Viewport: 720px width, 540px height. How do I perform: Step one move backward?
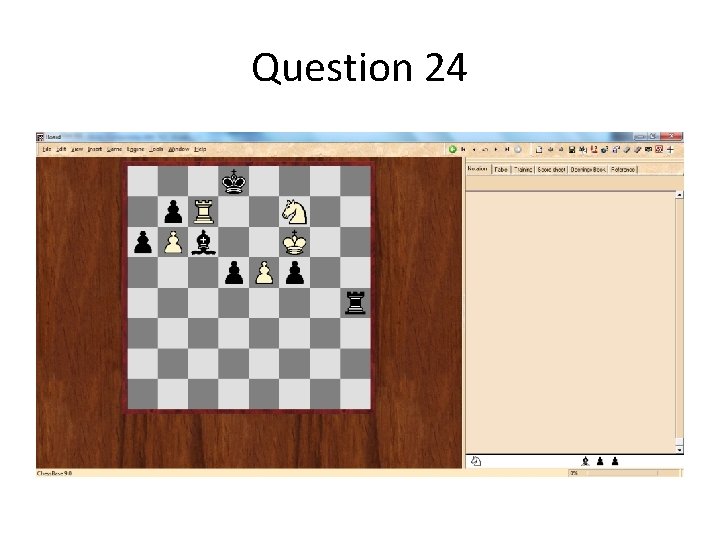[x=474, y=149]
